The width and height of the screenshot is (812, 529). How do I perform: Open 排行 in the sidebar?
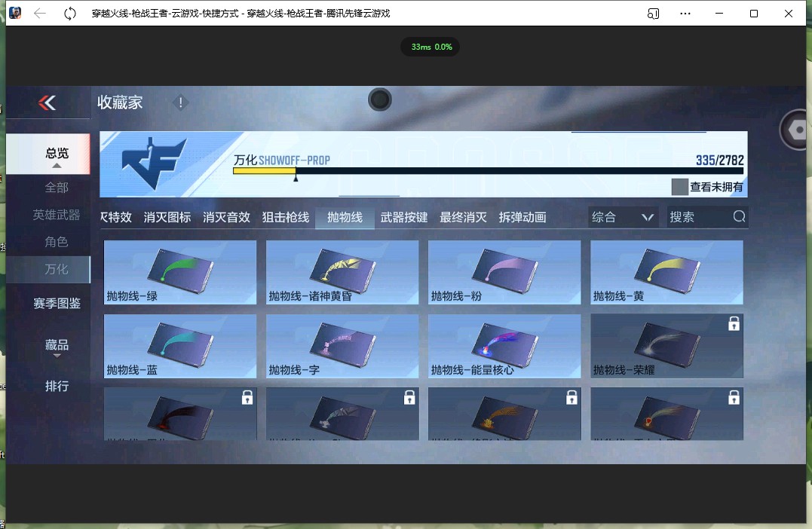coord(57,386)
